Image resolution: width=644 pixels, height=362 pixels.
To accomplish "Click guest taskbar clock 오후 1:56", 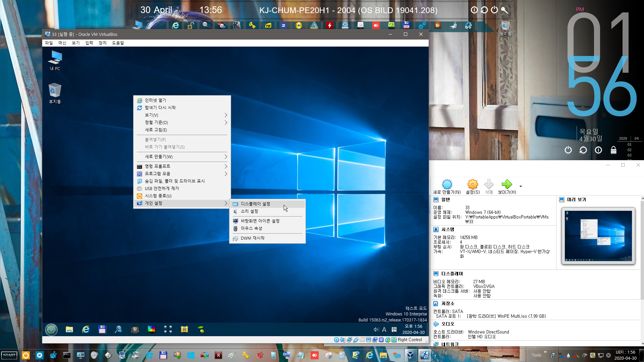I will [414, 329].
